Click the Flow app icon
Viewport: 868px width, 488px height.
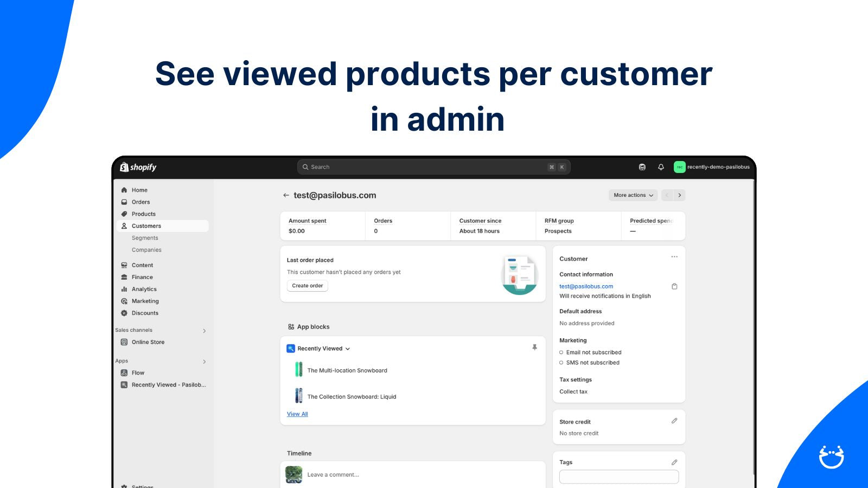[124, 373]
